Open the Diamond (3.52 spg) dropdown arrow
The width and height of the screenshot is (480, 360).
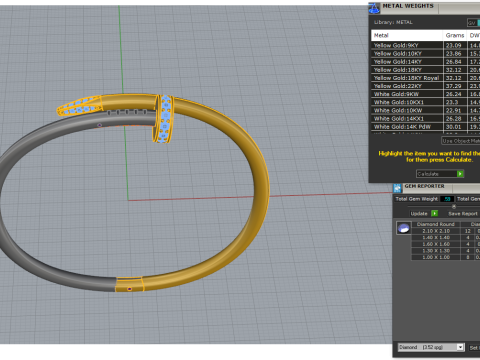click(x=460, y=347)
